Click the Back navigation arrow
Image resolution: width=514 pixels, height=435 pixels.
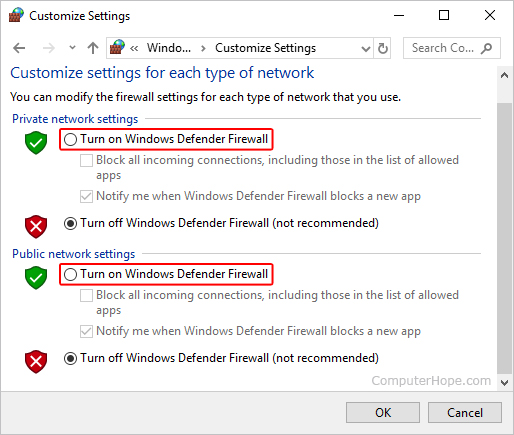click(19, 48)
